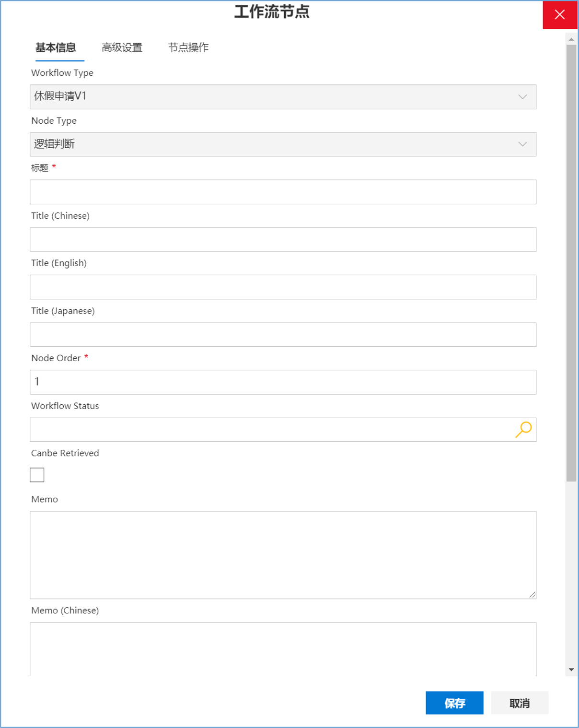Click the scrollbar up arrow
Viewport: 579px width, 728px height.
(x=571, y=39)
